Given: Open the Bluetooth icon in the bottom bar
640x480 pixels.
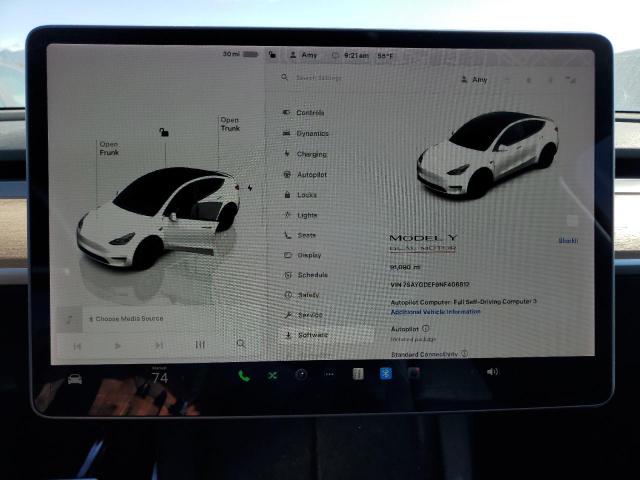Looking at the screenshot, I should click(386, 373).
